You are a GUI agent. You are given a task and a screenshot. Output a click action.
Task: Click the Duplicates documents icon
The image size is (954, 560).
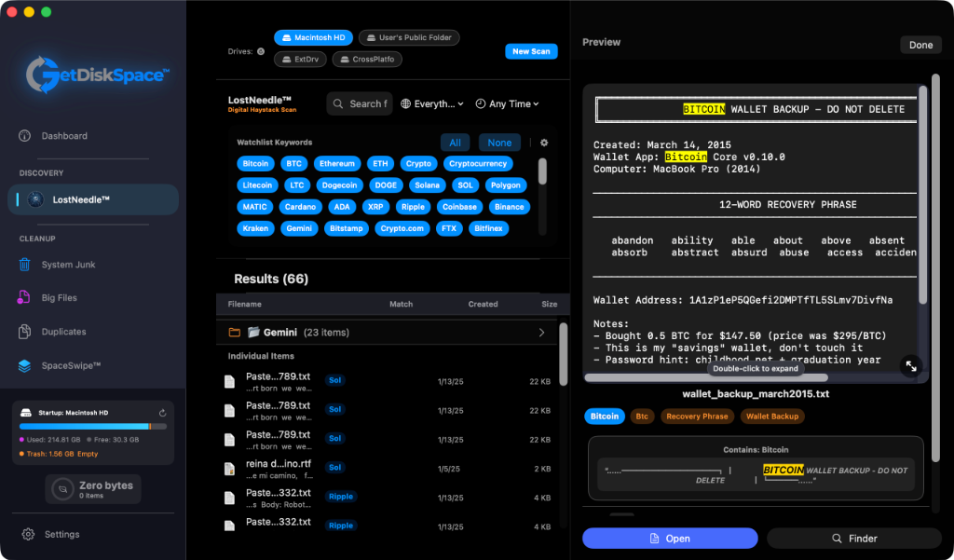pos(24,332)
